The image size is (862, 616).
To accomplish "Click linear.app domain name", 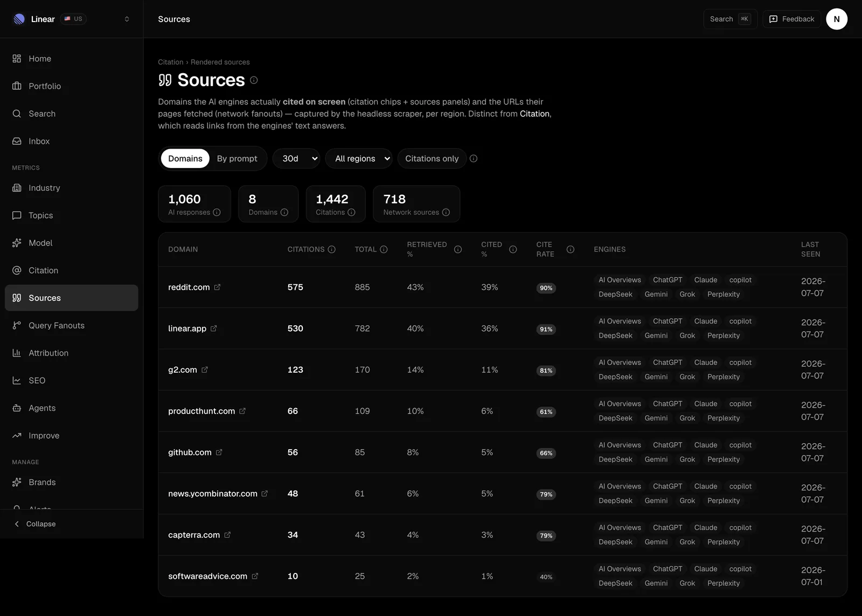I will (187, 328).
